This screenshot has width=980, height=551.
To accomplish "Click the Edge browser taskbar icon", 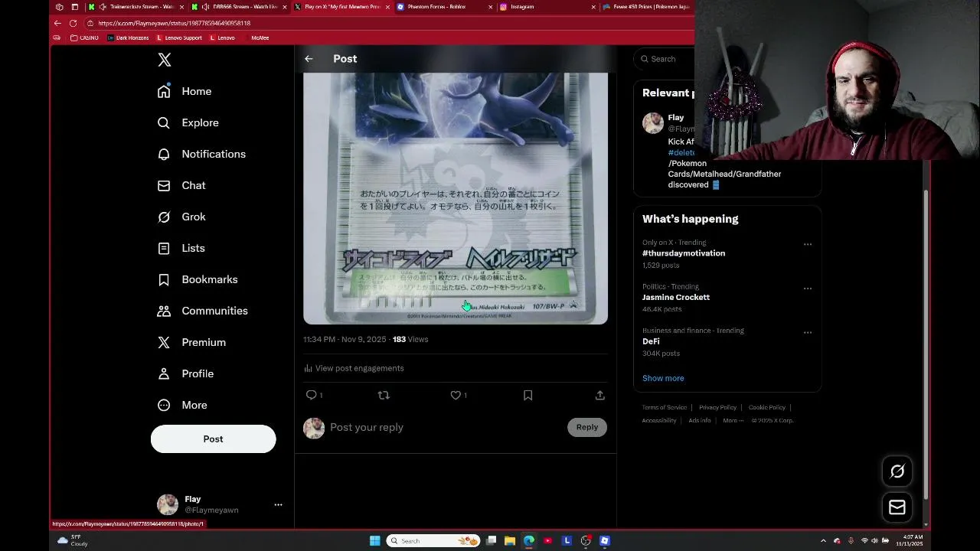I will pyautogui.click(x=528, y=540).
